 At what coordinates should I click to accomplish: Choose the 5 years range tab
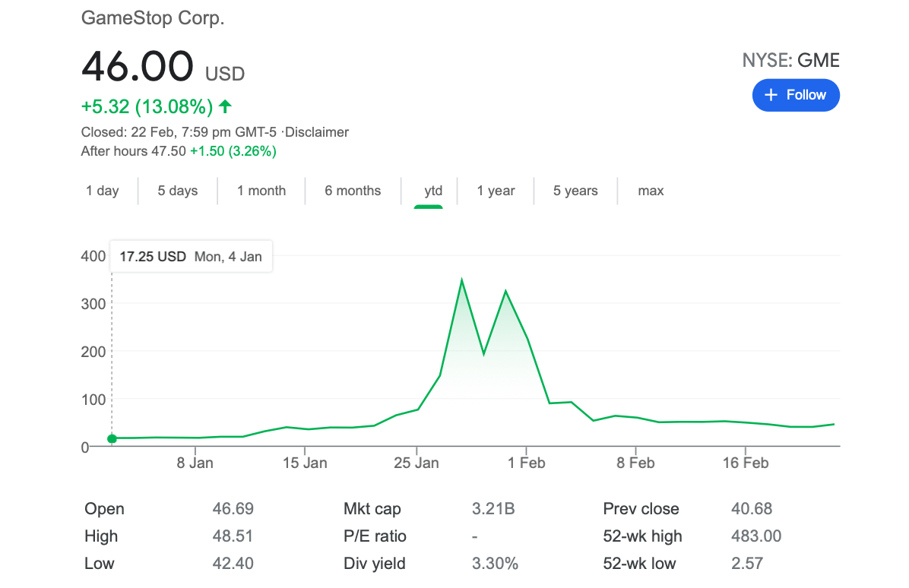(x=575, y=191)
